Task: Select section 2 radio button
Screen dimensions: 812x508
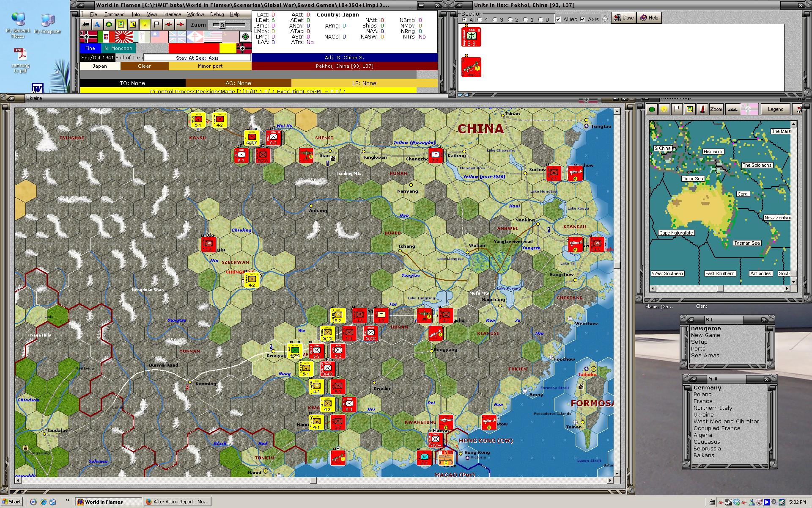Action: click(510, 19)
